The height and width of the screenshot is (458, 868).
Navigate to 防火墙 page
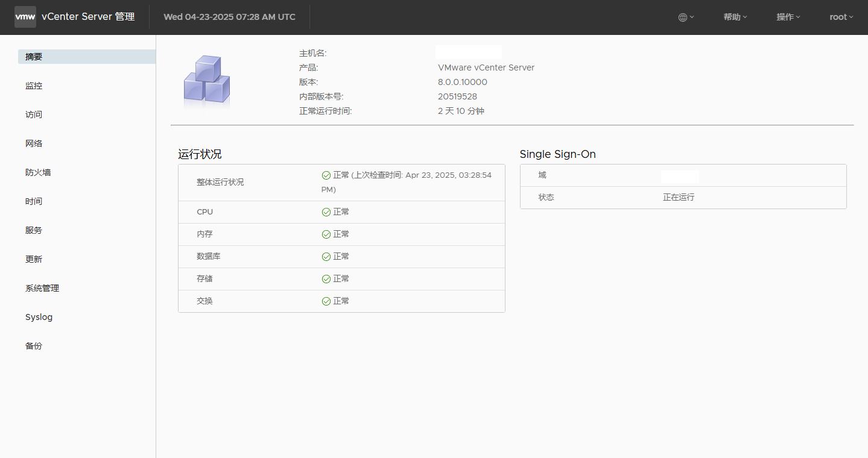[x=38, y=172]
